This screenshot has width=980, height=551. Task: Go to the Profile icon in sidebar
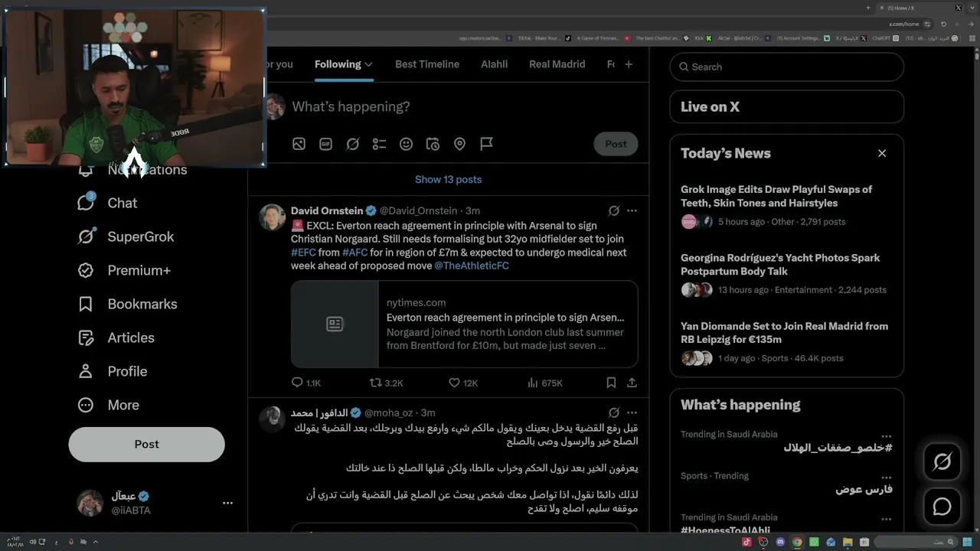86,371
